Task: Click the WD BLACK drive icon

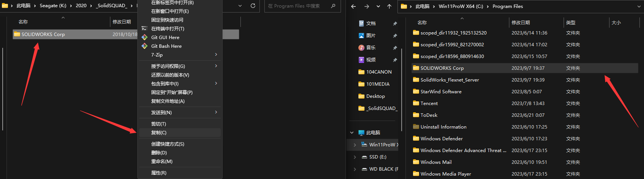Action: click(364, 169)
